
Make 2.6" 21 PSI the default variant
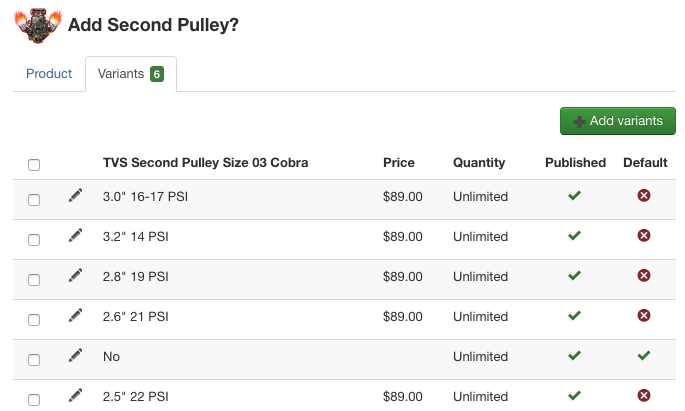[x=644, y=316]
